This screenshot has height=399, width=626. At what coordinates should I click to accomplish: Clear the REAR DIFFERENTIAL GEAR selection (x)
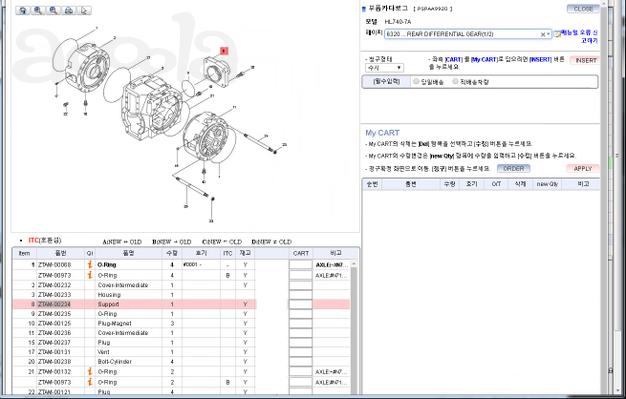tap(543, 35)
